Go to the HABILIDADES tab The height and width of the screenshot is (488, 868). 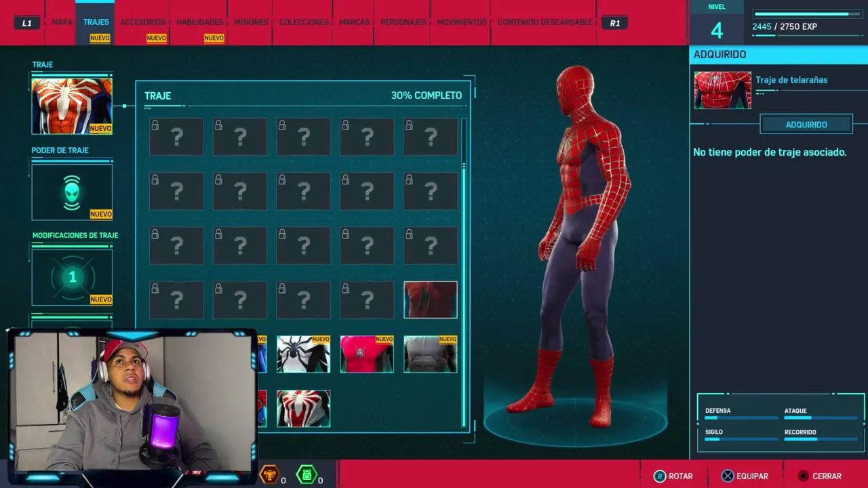(x=200, y=22)
